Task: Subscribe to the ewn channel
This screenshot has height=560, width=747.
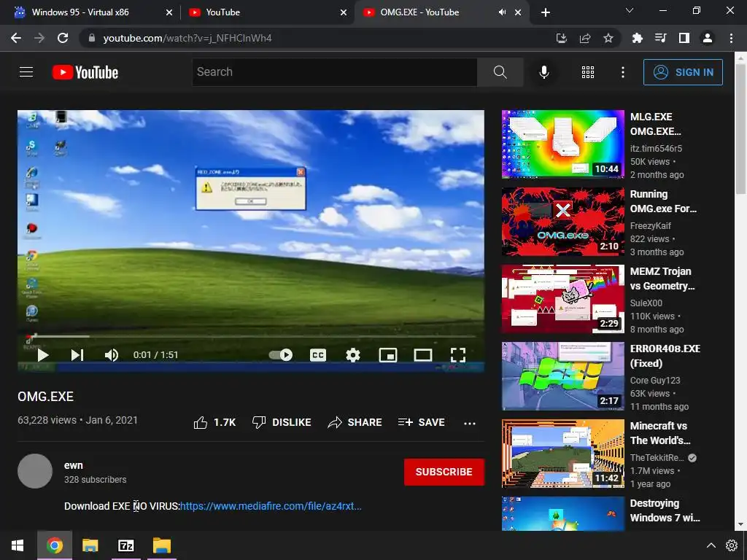Action: (444, 472)
